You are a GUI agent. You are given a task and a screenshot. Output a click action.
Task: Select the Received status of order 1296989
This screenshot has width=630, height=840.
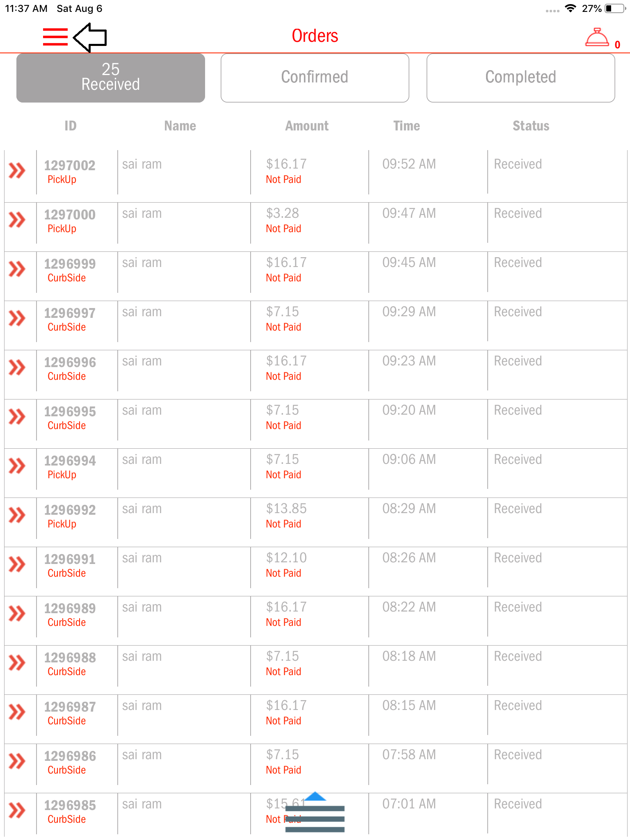point(518,607)
